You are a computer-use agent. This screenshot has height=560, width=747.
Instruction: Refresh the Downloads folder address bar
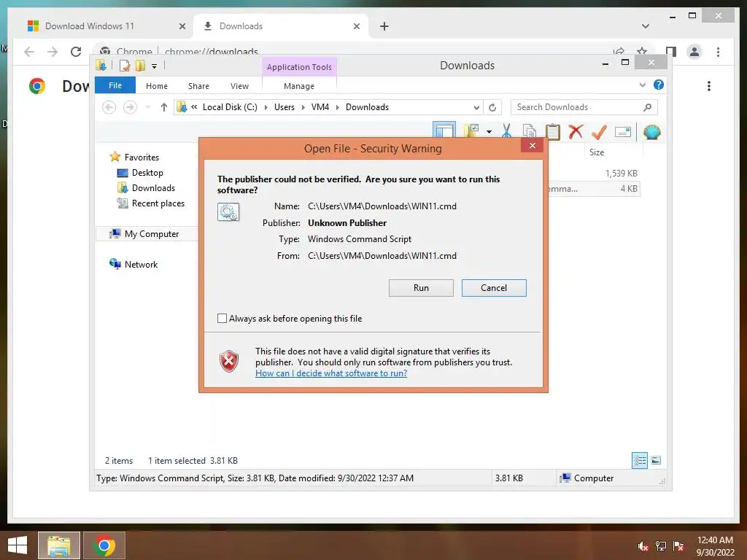click(x=492, y=107)
